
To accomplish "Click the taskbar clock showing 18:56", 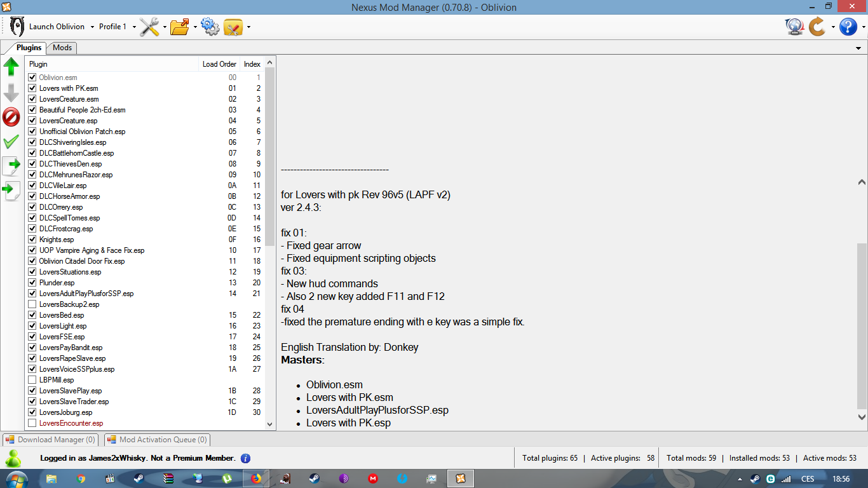I will 841,479.
